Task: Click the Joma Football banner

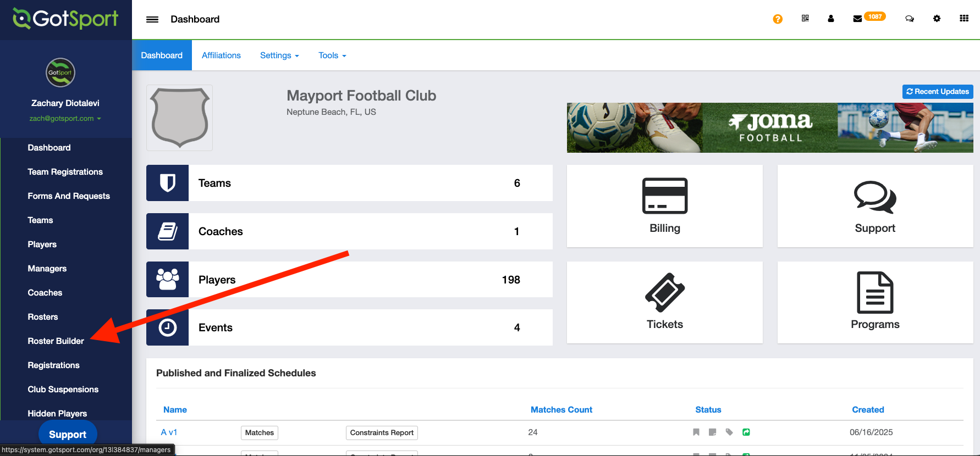Action: pos(770,127)
